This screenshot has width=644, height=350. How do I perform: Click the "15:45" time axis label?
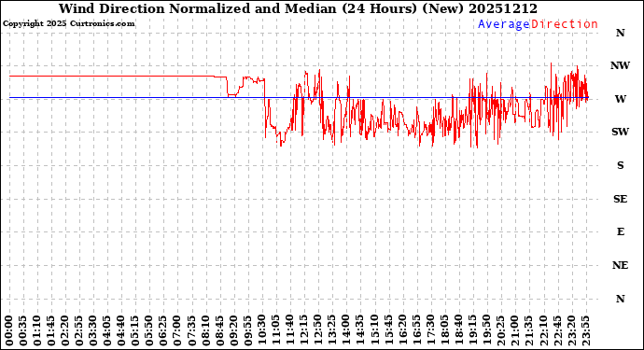pyautogui.click(x=388, y=330)
